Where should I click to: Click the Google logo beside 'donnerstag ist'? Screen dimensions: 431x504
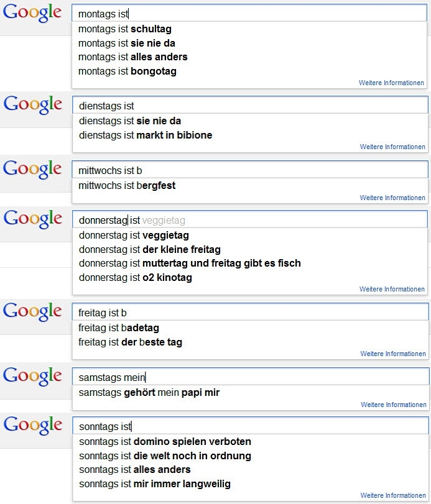tap(32, 219)
